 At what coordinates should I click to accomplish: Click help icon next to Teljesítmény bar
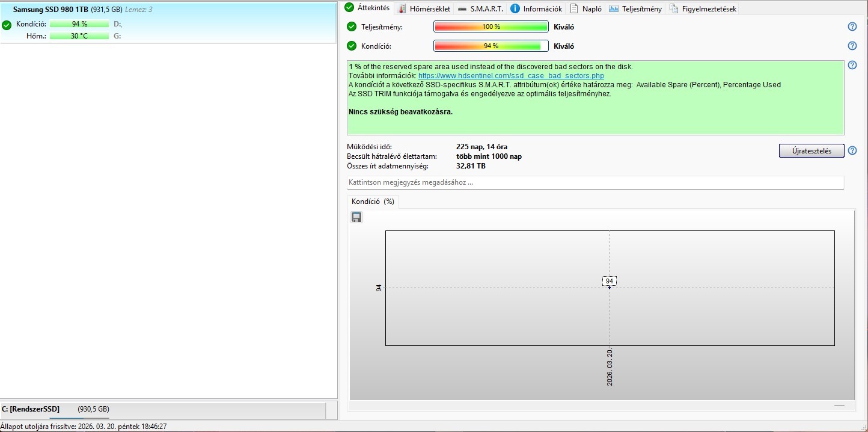(x=852, y=26)
